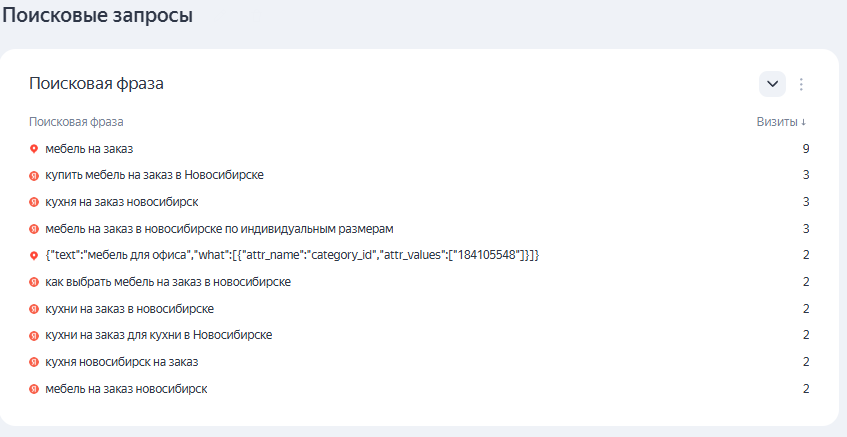Click Yandex icon beside "кухни на заказ для кухни"

pyautogui.click(x=34, y=335)
